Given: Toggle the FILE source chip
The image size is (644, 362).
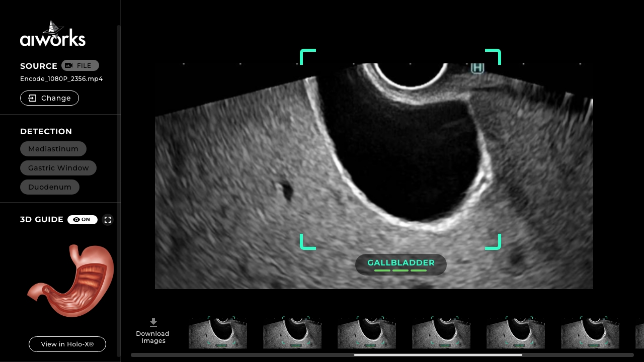Looking at the screenshot, I should click(x=80, y=65).
